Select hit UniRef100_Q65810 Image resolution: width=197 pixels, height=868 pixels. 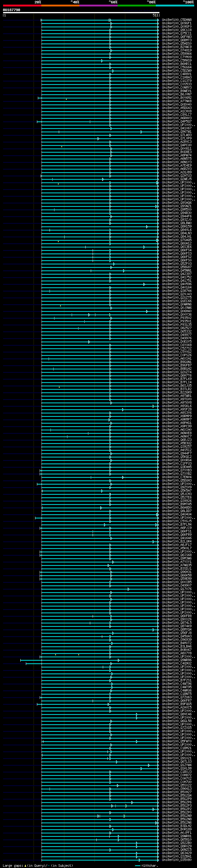pos(177,839)
